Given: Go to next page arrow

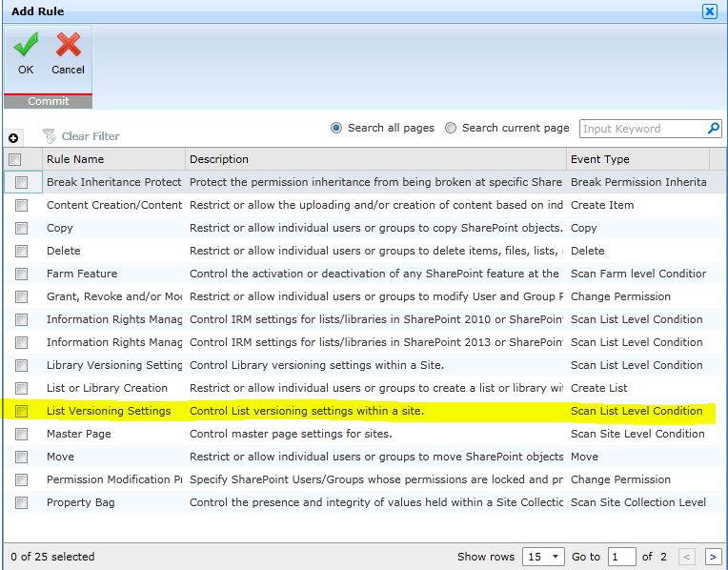Looking at the screenshot, I should (712, 557).
